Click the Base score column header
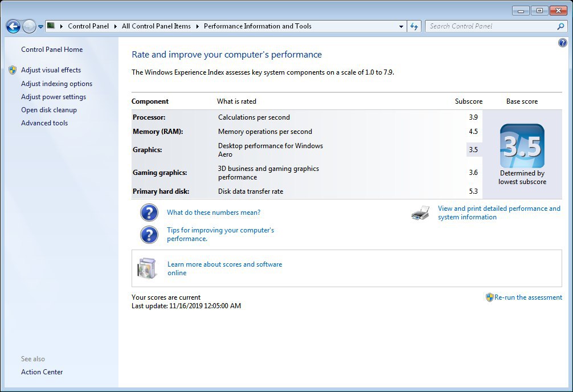573x392 pixels. click(x=522, y=101)
